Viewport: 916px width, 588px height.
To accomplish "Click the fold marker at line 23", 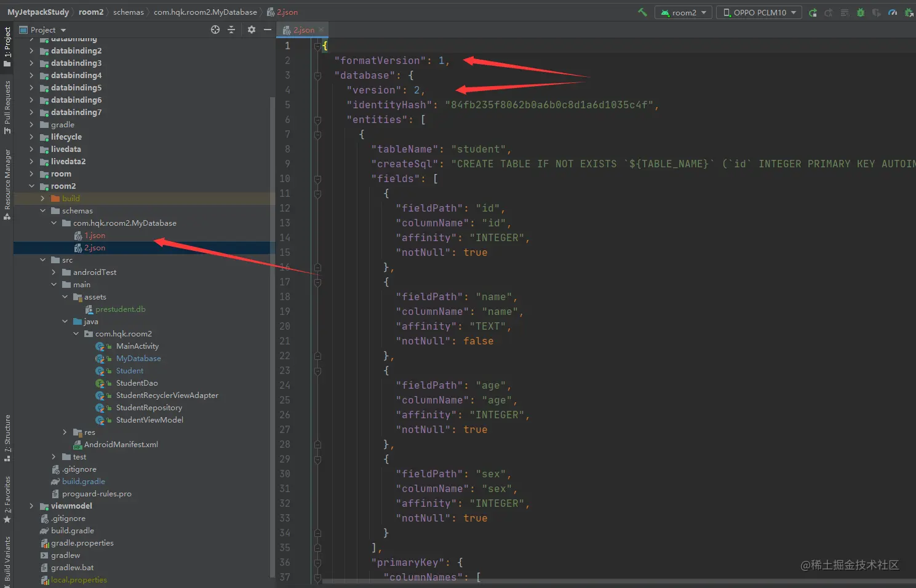I will pyautogui.click(x=317, y=371).
